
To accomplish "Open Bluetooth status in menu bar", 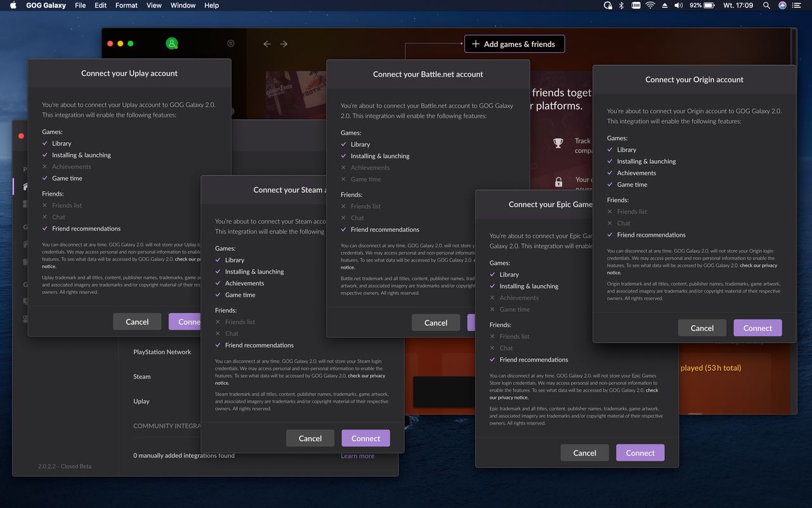I will tap(621, 5).
